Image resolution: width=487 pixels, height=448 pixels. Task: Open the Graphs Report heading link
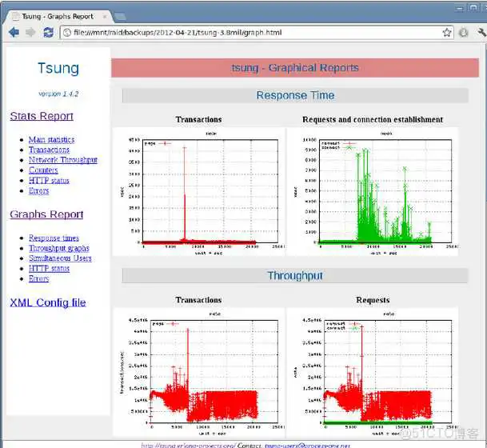(46, 214)
